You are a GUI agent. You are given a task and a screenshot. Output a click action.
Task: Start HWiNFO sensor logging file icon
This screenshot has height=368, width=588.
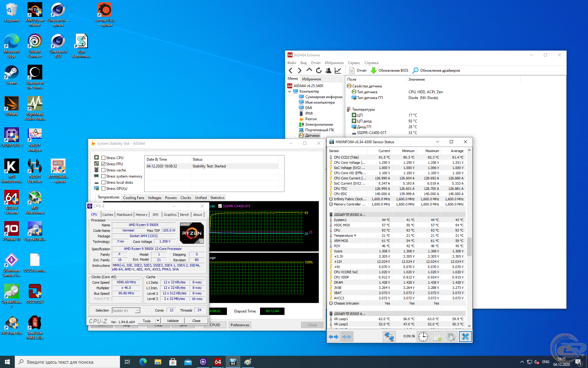(x=437, y=337)
